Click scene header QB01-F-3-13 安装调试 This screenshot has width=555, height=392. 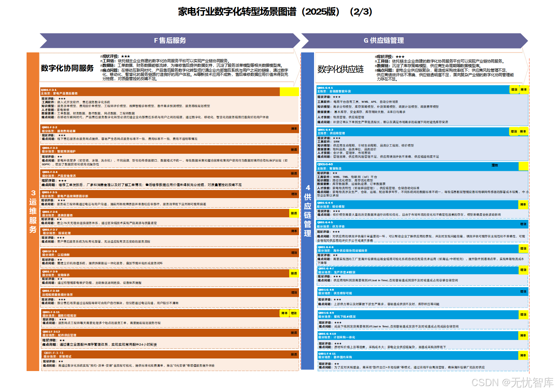[x=170, y=355]
